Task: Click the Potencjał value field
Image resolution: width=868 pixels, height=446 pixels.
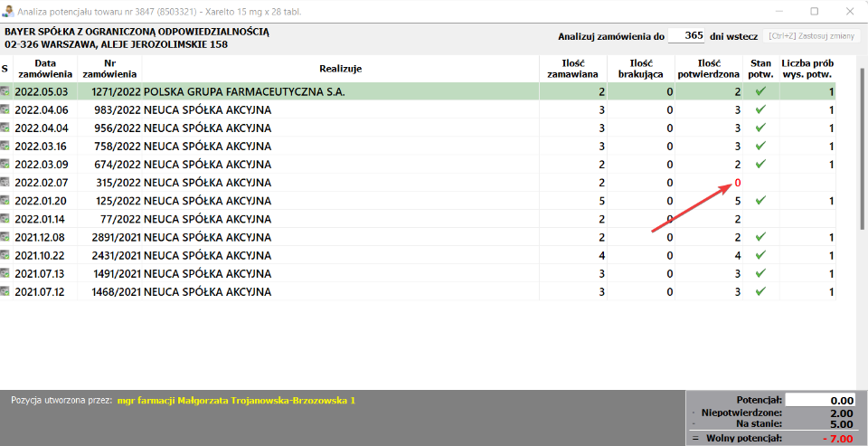Action: [x=820, y=400]
